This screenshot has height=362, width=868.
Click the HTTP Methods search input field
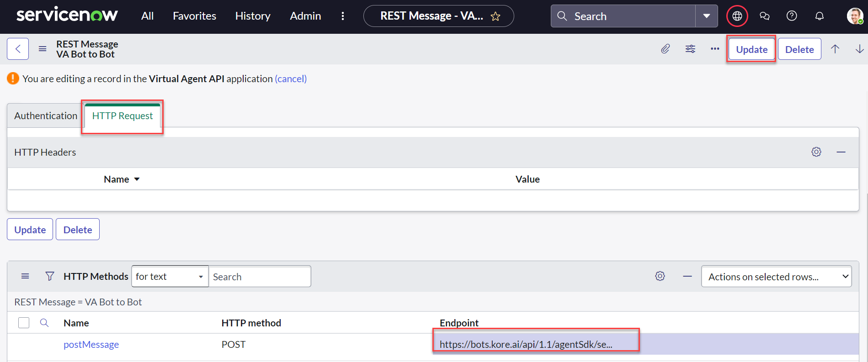coord(260,277)
